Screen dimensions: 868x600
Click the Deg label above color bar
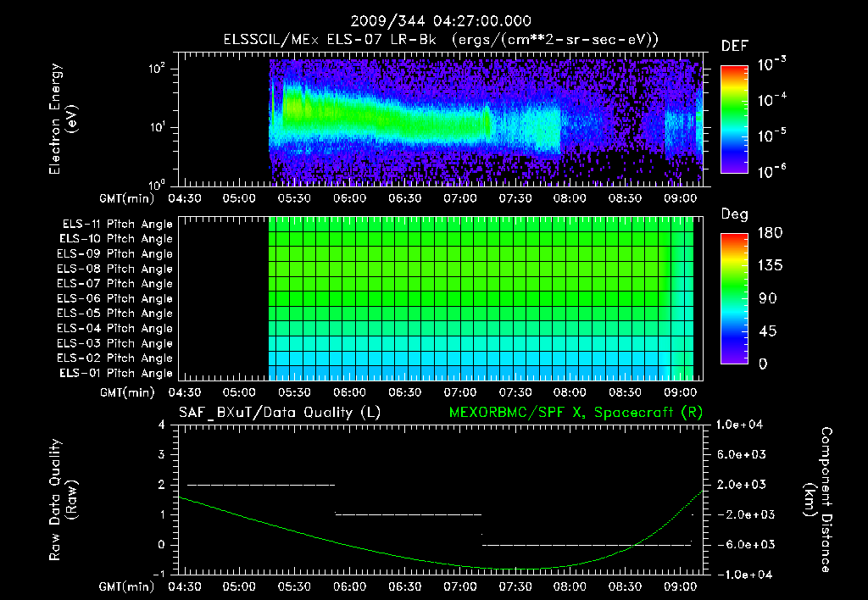pos(734,214)
